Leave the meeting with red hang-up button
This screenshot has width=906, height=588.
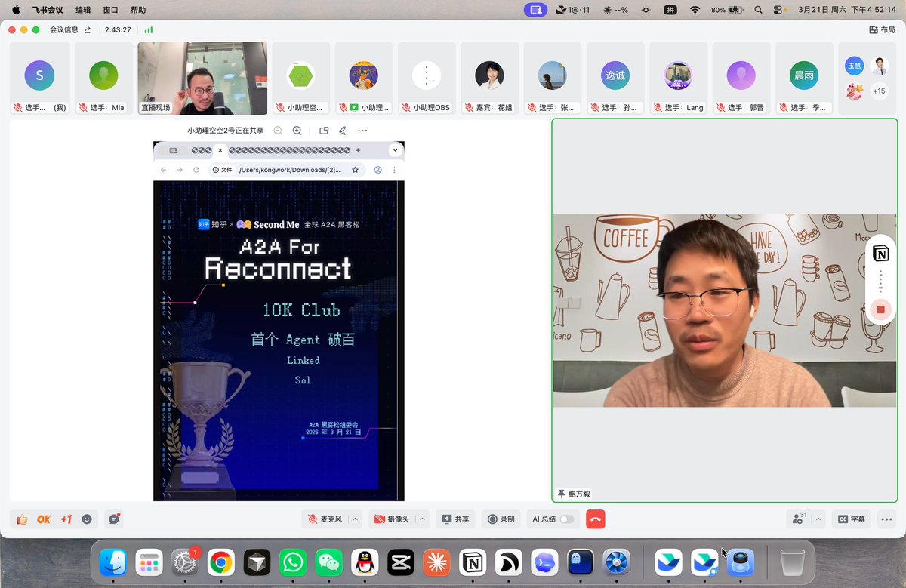click(x=596, y=519)
